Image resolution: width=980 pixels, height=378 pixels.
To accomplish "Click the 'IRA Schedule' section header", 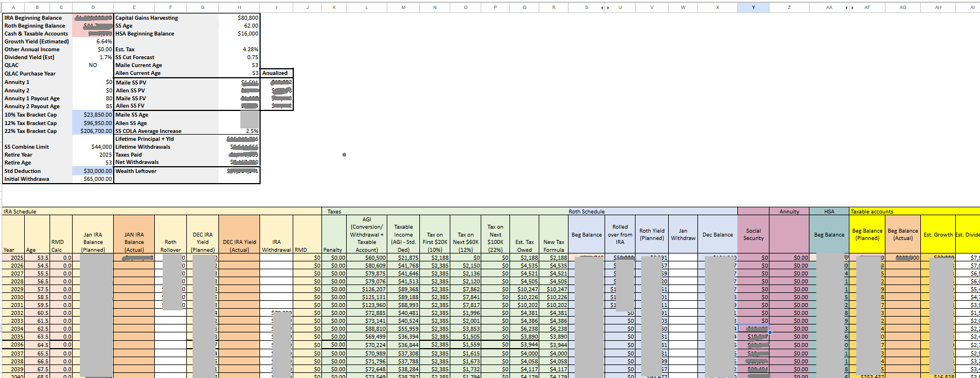I will (20, 212).
